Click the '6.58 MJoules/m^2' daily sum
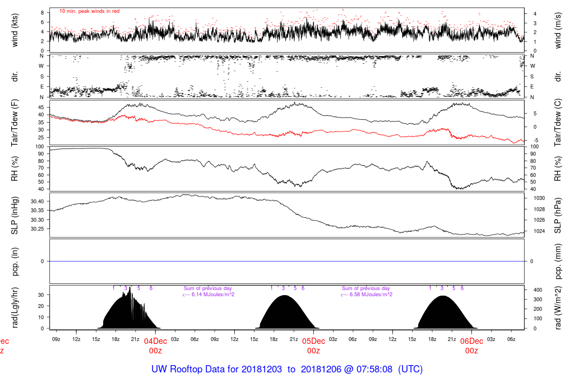574x392 pixels. click(x=371, y=295)
